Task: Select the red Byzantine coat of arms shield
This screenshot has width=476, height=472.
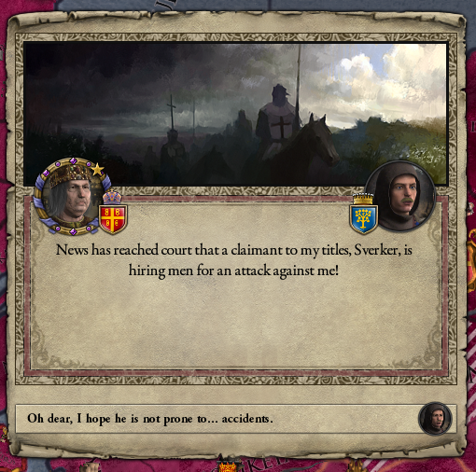Action: (113, 219)
